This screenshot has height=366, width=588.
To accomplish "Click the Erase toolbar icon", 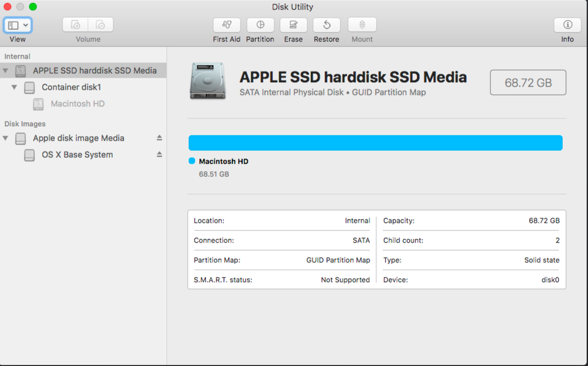I will 293,25.
